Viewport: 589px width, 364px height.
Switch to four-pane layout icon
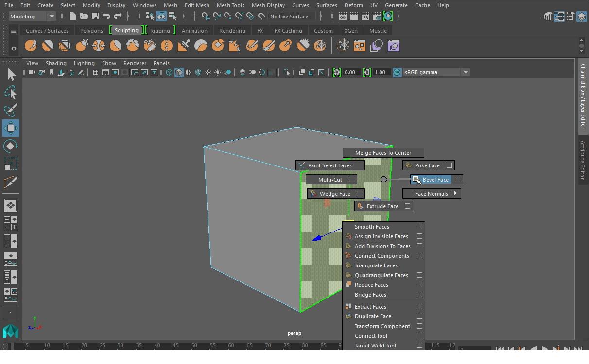click(x=11, y=223)
